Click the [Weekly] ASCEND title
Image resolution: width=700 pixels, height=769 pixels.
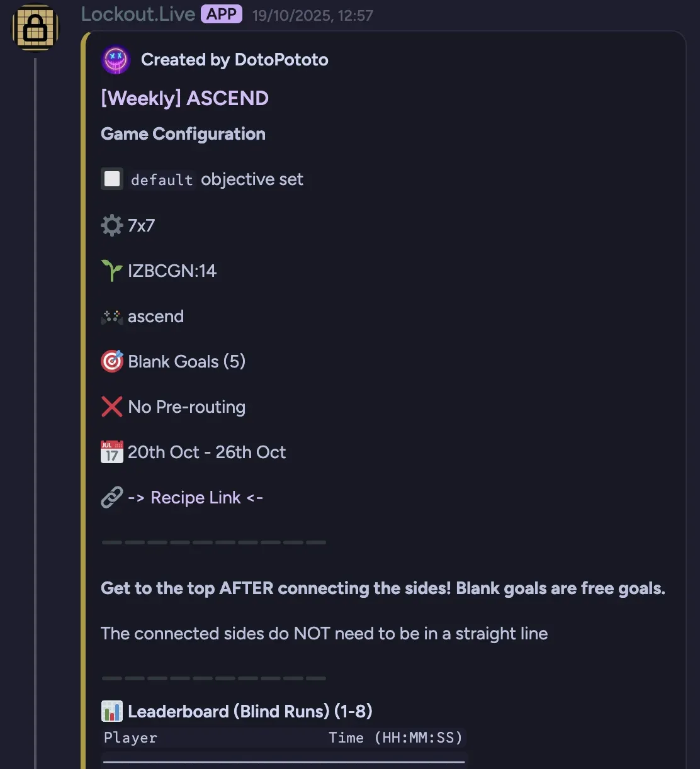tap(184, 98)
